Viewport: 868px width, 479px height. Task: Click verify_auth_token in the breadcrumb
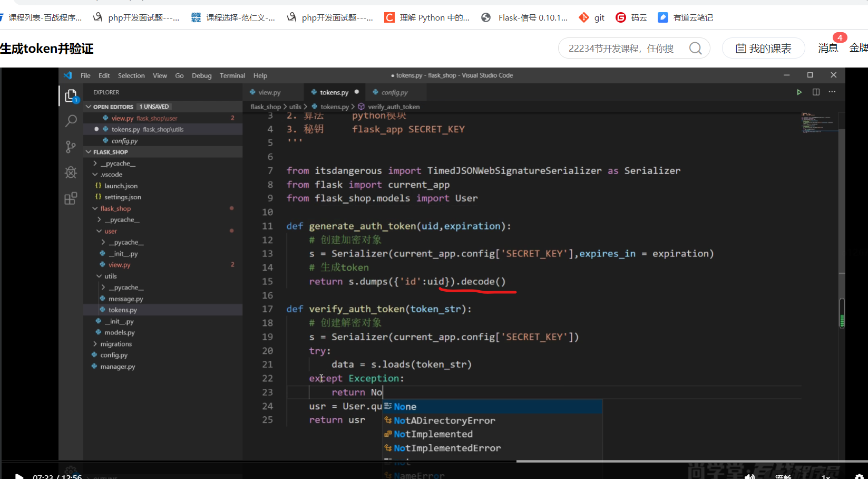[x=394, y=107]
